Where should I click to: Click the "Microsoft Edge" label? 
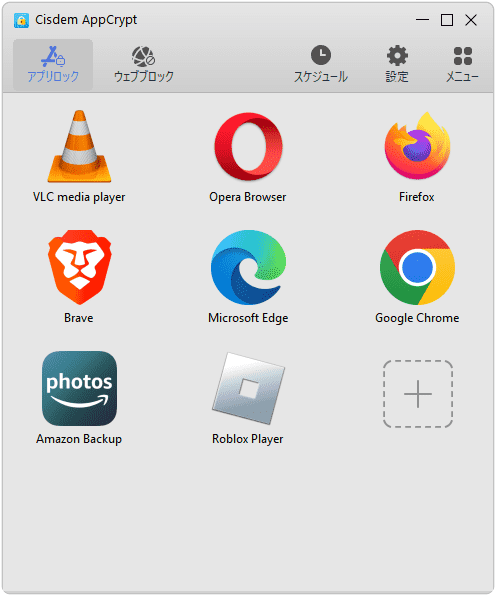coord(248,318)
